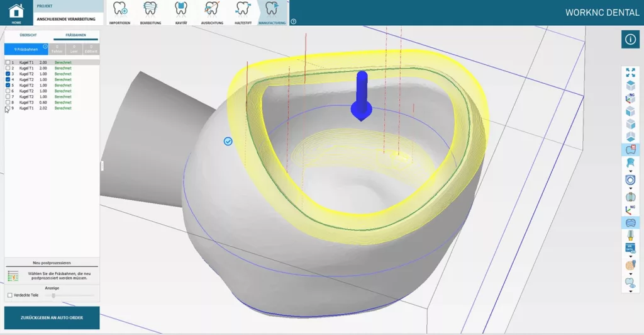Open the large info panel button
The height and width of the screenshot is (335, 644).
630,40
